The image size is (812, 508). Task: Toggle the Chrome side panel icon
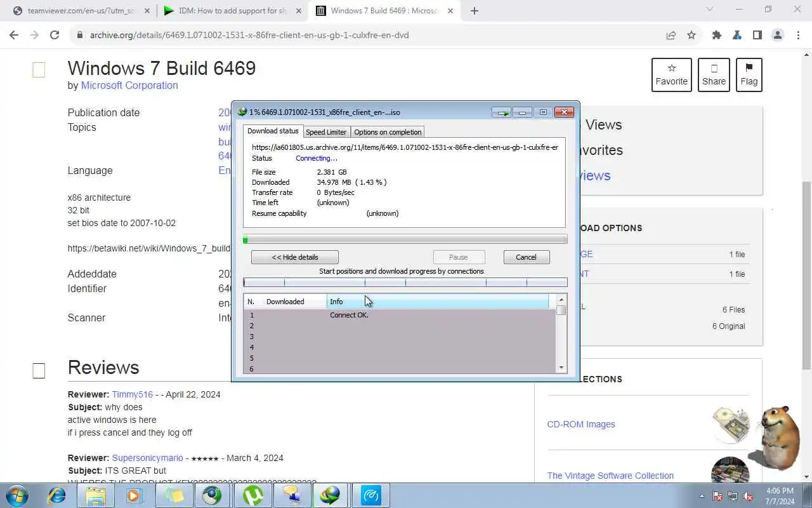757,36
